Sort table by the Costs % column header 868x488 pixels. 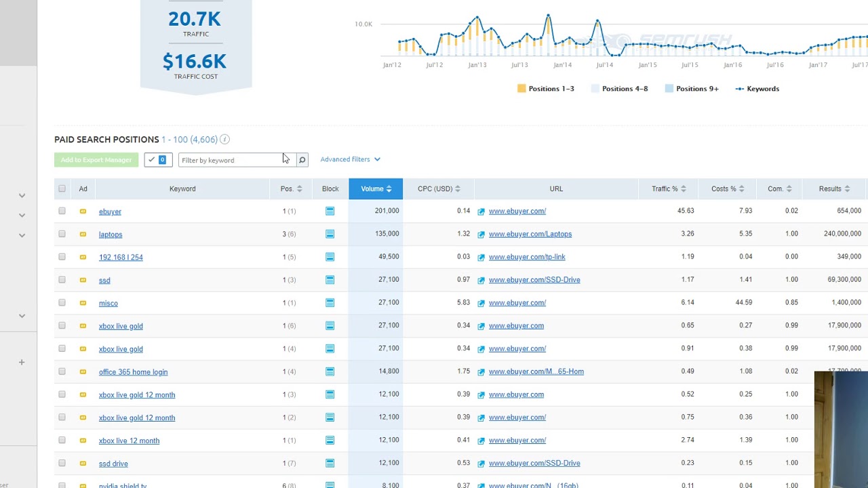point(728,189)
